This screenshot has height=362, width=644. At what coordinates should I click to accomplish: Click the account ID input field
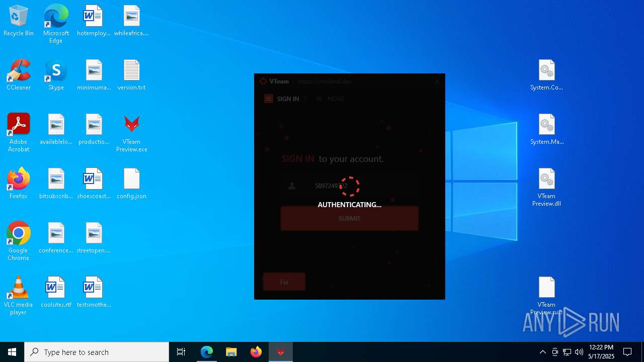pos(349,186)
